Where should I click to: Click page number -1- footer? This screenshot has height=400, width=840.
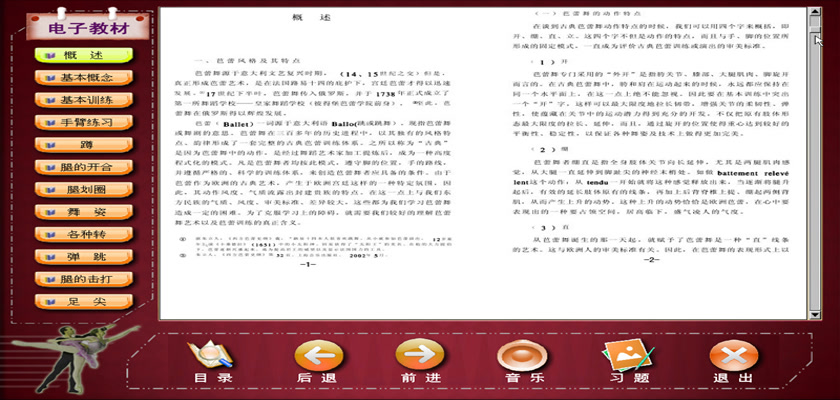click(x=308, y=265)
